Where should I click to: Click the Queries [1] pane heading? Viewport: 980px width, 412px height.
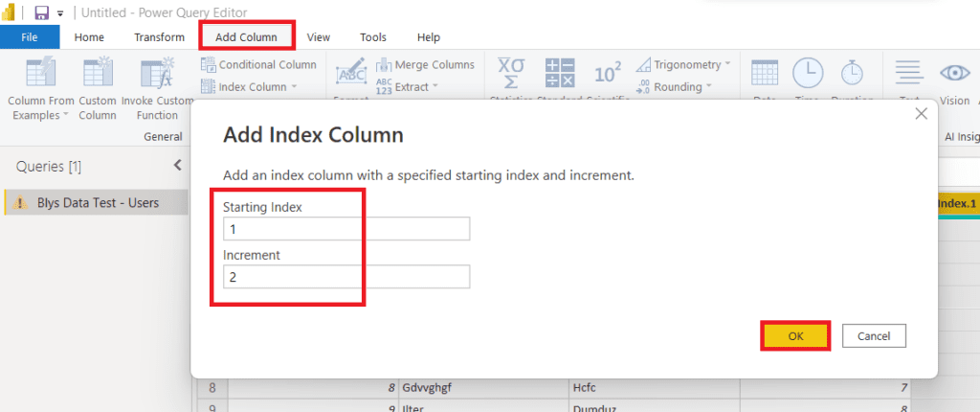point(49,167)
